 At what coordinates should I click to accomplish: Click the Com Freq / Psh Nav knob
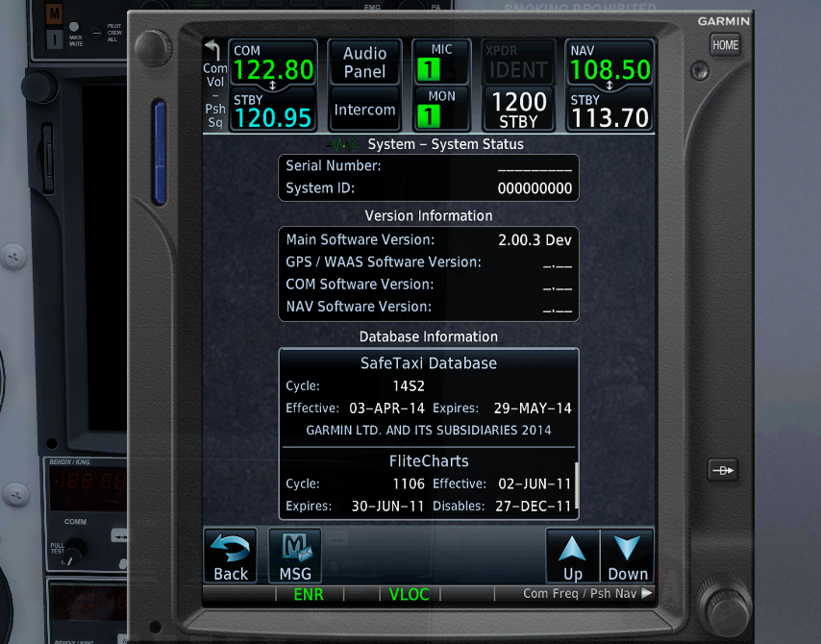click(727, 607)
